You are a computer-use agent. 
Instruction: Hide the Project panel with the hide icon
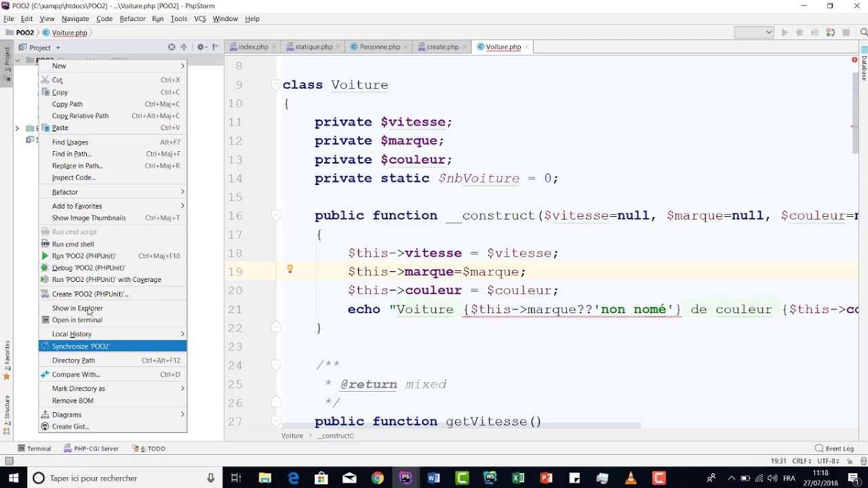point(216,47)
